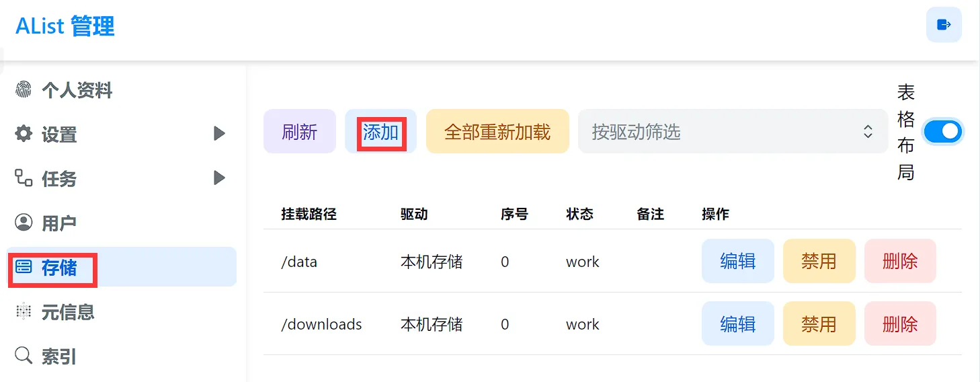
Task: Click the 添加 button to add storage
Action: 380,132
